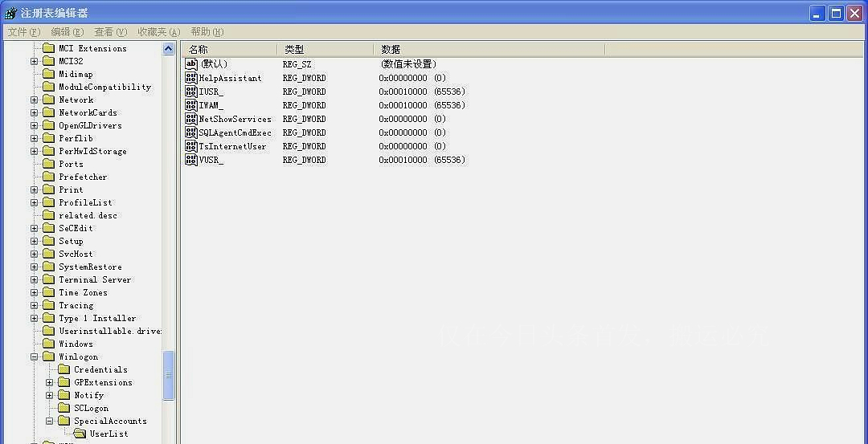This screenshot has width=868, height=444.
Task: Select the VUSR_ DWORD value icon
Action: (191, 160)
